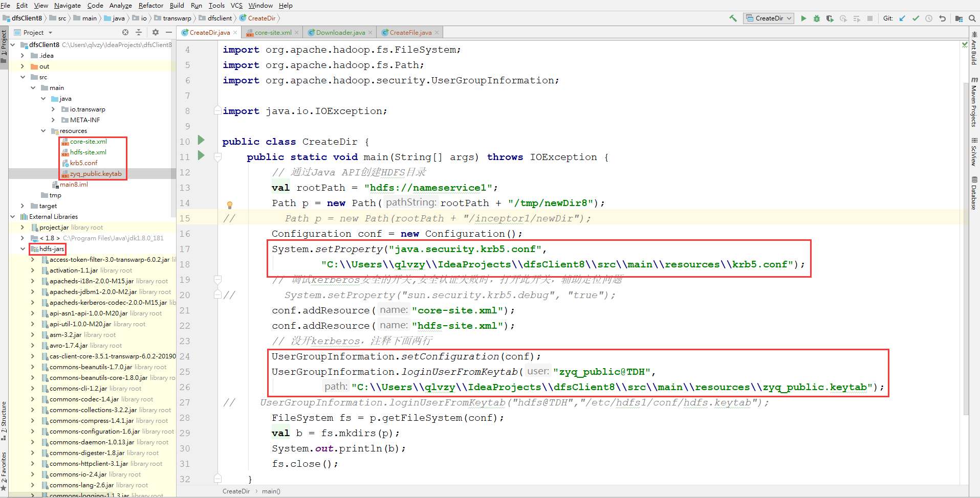Select commons-codec-1.4.jar library entry
The height and width of the screenshot is (498, 980).
84,399
